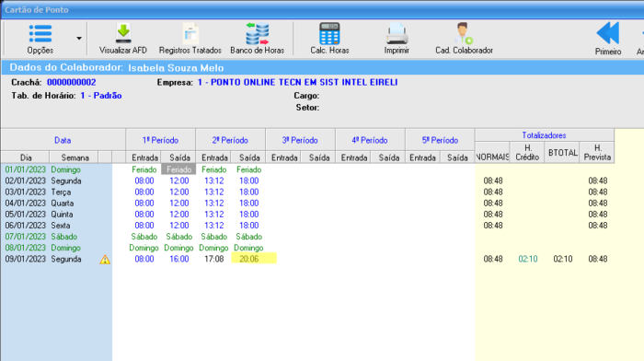Viewport: 644px width, 361px height.
Task: Click 02:10 BTOTAL value
Action: click(x=563, y=259)
